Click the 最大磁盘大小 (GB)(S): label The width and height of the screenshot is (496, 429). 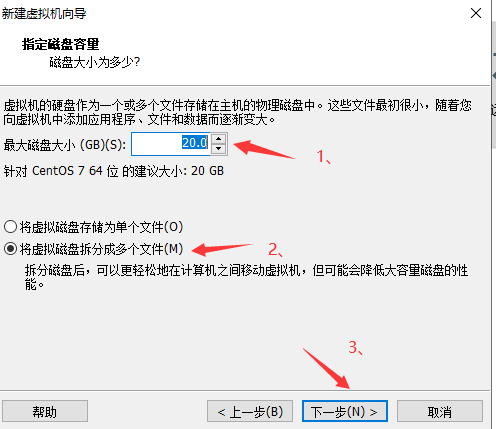65,145
